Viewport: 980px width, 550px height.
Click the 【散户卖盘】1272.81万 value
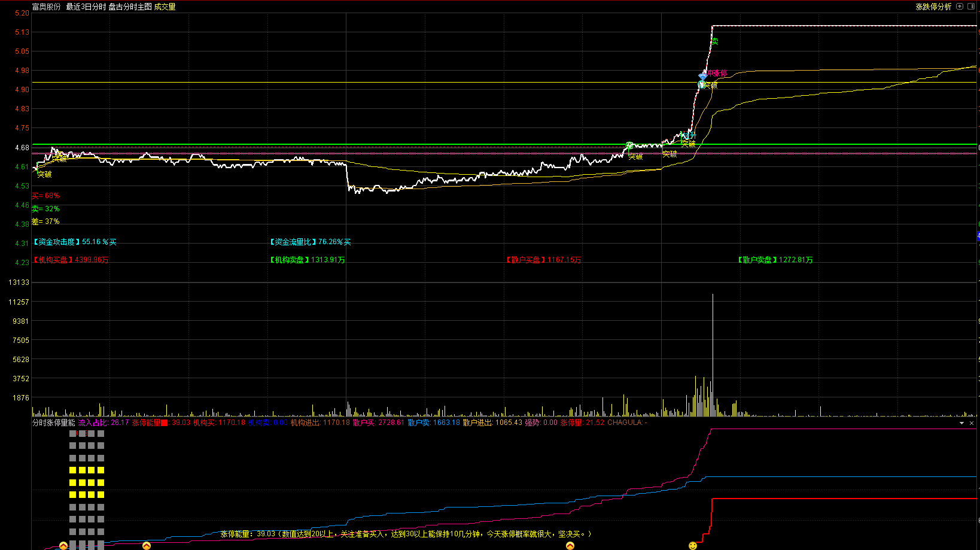(x=775, y=260)
